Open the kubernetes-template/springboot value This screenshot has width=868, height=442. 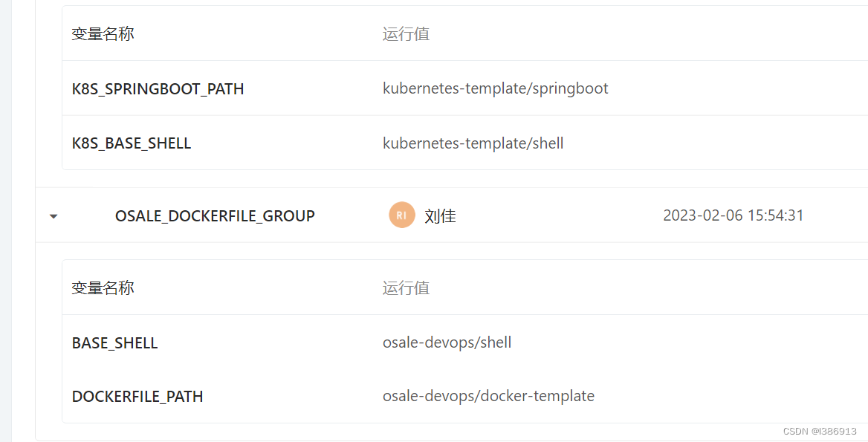point(496,88)
